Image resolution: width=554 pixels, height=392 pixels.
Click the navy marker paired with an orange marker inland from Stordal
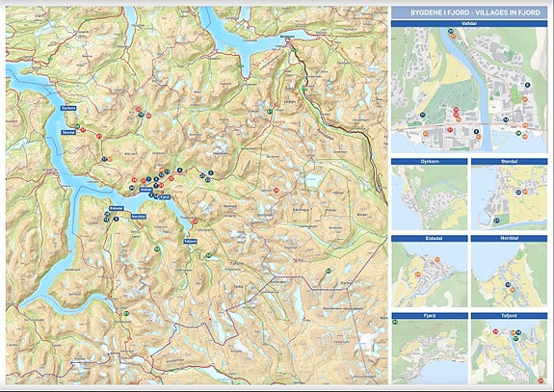105,159
